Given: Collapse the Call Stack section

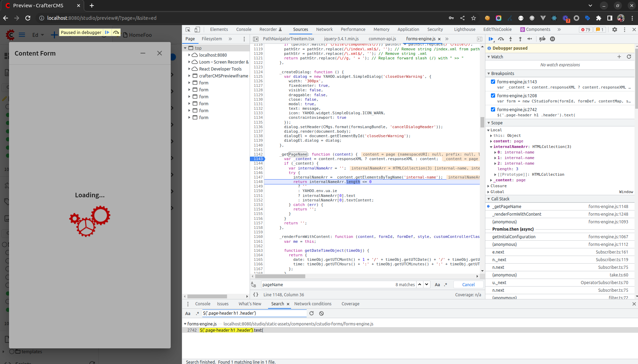Looking at the screenshot, I should (x=488, y=199).
